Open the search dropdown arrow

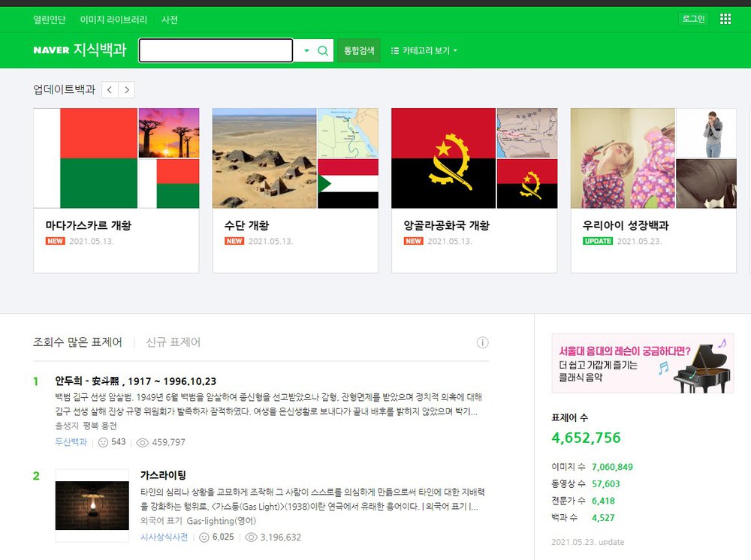(306, 51)
